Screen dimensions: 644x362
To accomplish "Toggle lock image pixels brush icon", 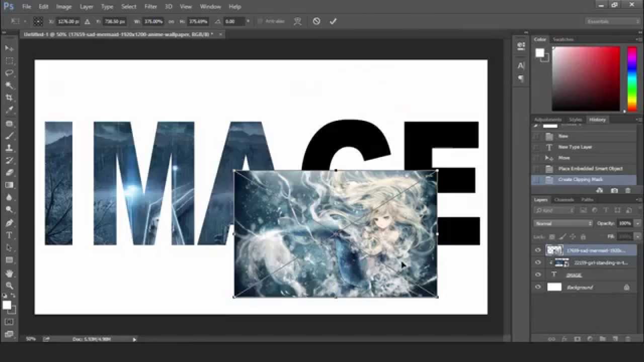I will pyautogui.click(x=562, y=236).
